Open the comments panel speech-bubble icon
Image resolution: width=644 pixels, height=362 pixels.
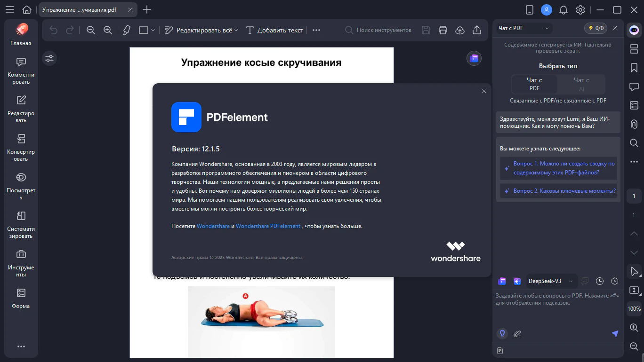[x=634, y=87]
